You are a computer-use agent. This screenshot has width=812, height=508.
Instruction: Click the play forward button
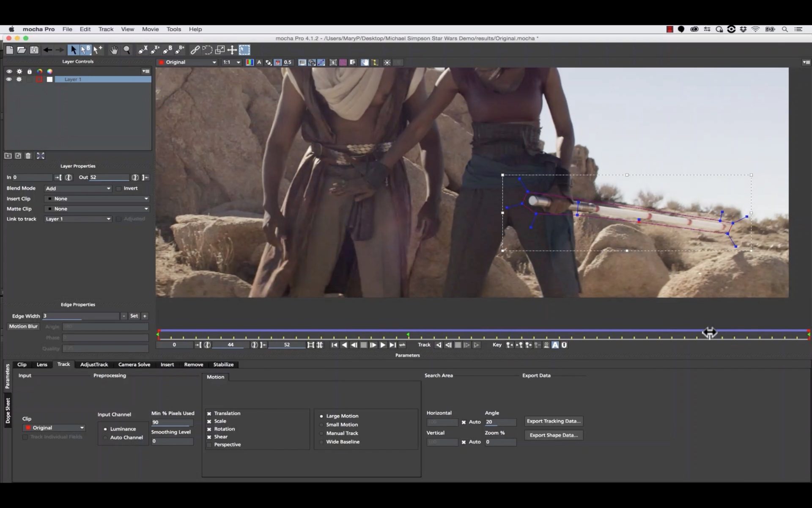(383, 345)
